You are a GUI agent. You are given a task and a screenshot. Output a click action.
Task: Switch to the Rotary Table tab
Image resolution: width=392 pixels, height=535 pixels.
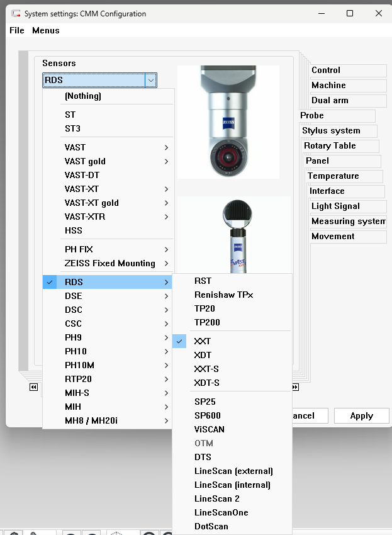(330, 146)
